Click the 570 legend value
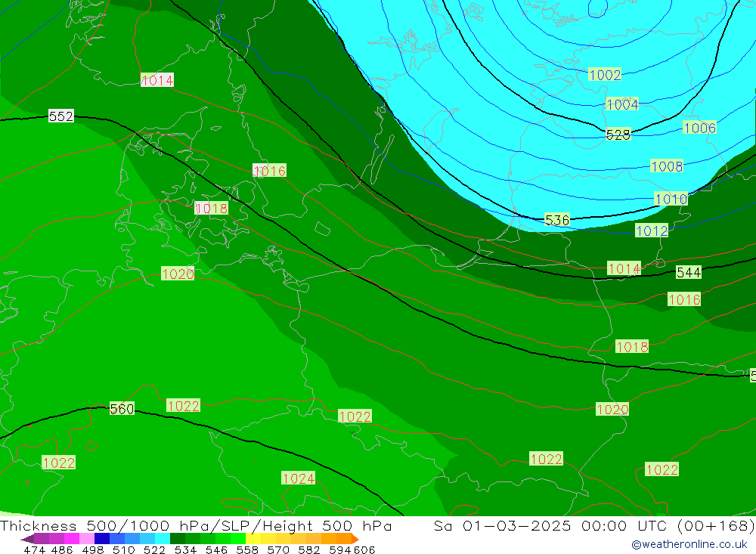 point(278,550)
